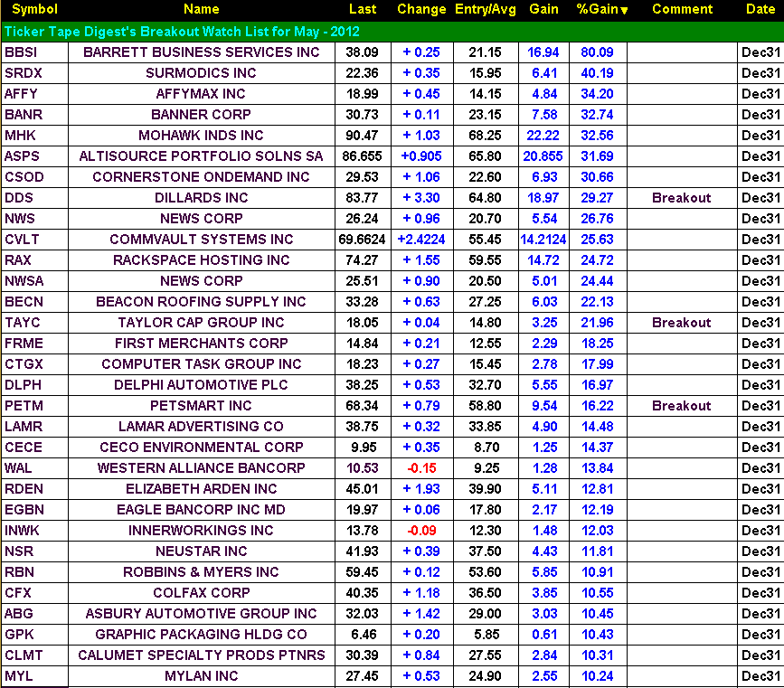Select the BBSI symbol cell

click(34, 52)
